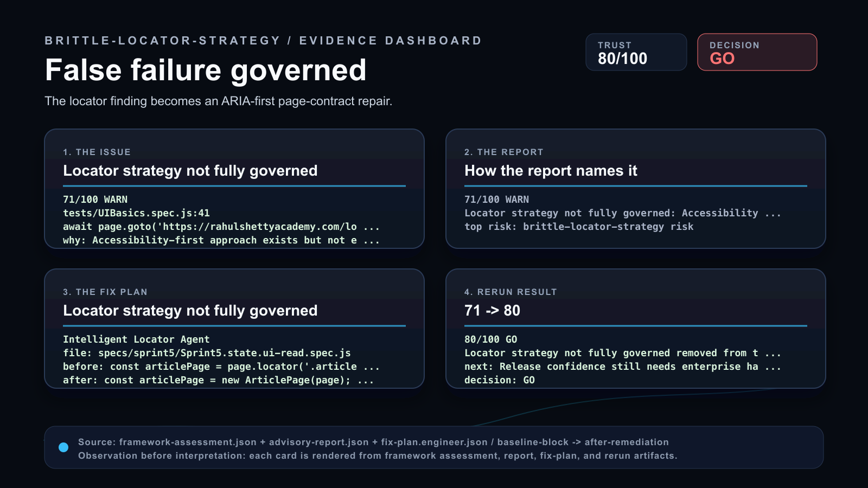Click the '2. THE REPORT' card label

point(503,152)
